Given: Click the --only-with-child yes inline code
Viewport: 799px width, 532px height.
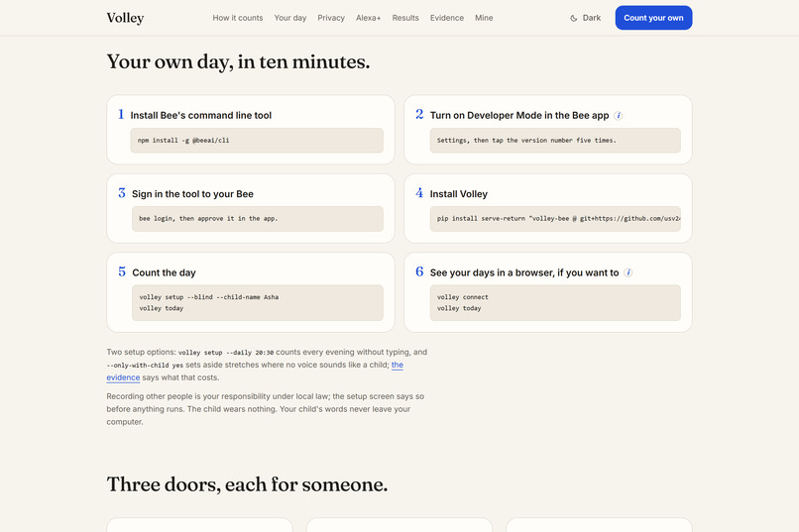Looking at the screenshot, I should [145, 365].
